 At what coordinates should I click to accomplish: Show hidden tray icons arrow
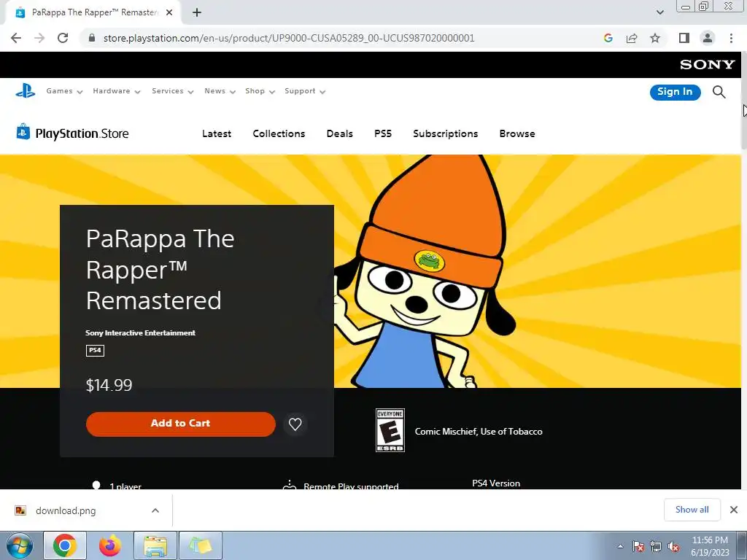coord(620,546)
